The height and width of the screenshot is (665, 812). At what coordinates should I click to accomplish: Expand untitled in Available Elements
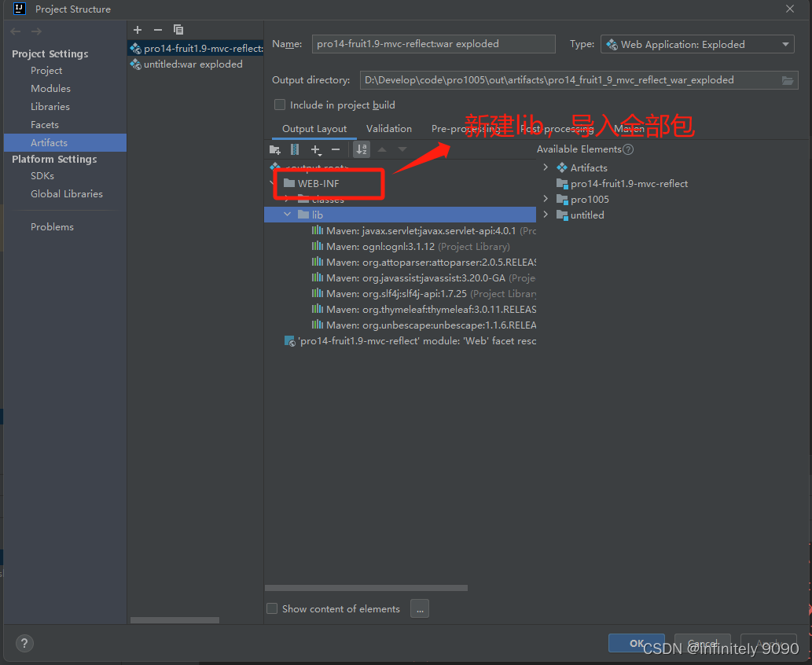pos(546,215)
